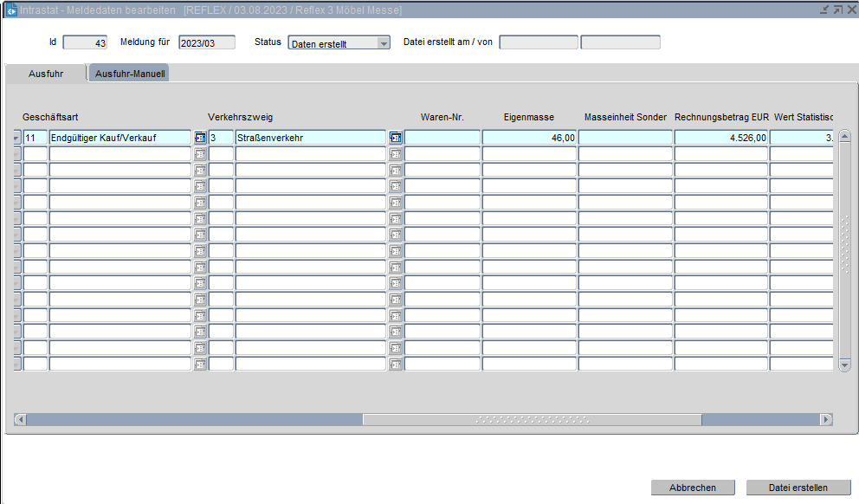Image resolution: width=859 pixels, height=504 pixels.
Task: Click application icon in title bar
Action: tap(11, 10)
